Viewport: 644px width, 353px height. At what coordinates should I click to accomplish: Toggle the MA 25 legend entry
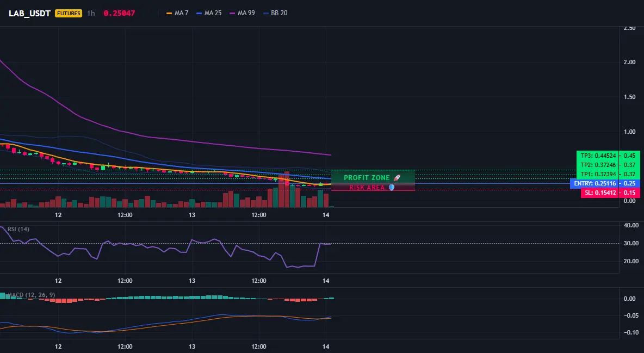pyautogui.click(x=209, y=13)
